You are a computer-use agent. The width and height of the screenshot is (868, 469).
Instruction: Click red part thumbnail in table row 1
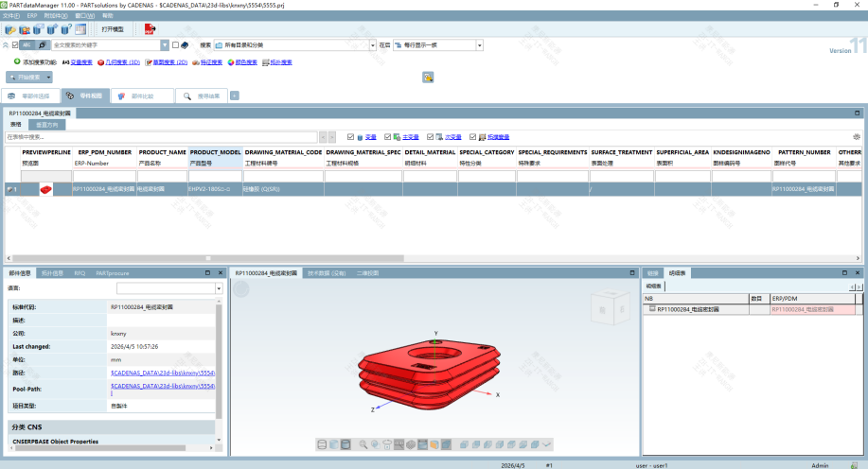click(x=46, y=189)
